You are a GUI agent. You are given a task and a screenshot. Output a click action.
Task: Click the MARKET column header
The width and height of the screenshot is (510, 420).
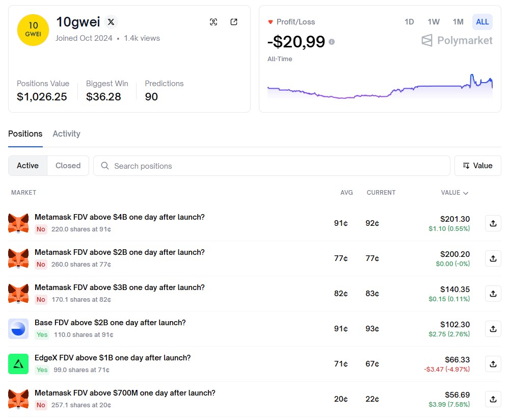pyautogui.click(x=24, y=193)
